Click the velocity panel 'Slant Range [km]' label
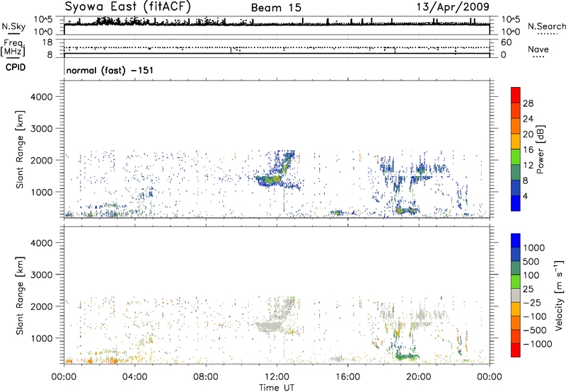The width and height of the screenshot is (566, 392). (21, 296)
